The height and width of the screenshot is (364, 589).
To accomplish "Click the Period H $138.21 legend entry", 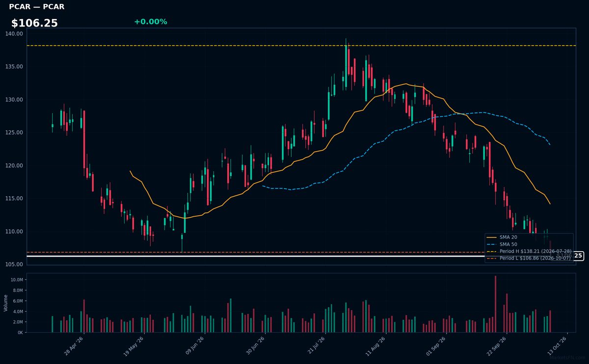I will (529, 251).
